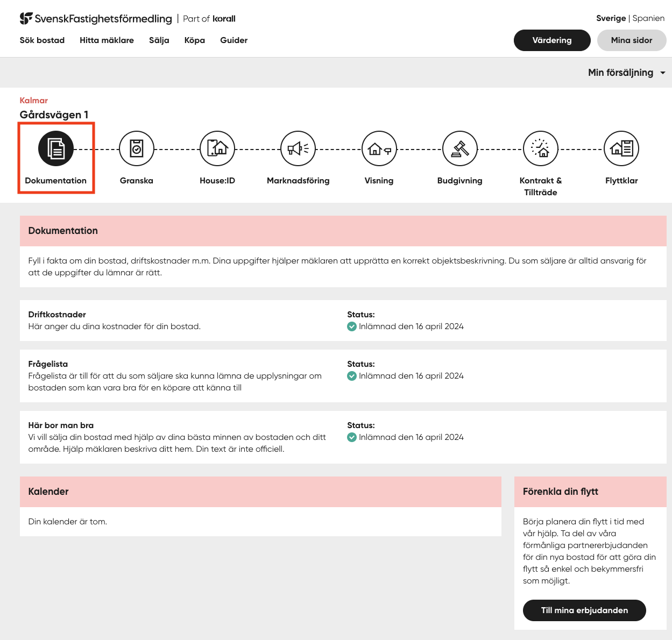Open the Granska clipboard step icon
Screen dimensions: 672x640
(x=137, y=149)
